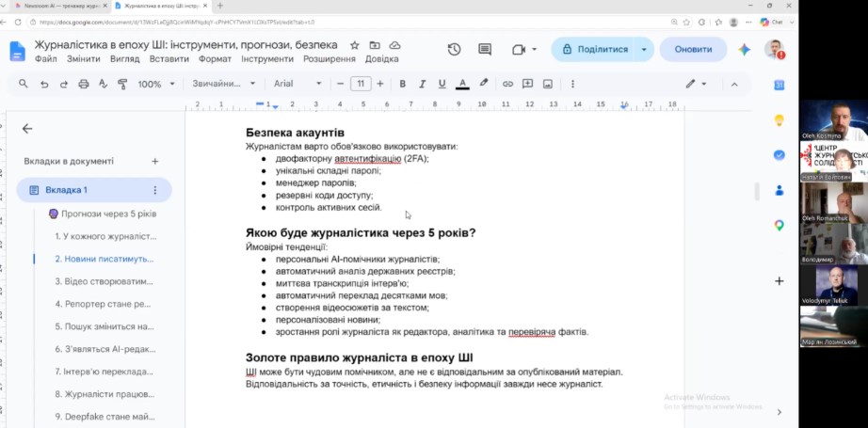
Task: Open Google Maps side panel
Action: (x=779, y=225)
